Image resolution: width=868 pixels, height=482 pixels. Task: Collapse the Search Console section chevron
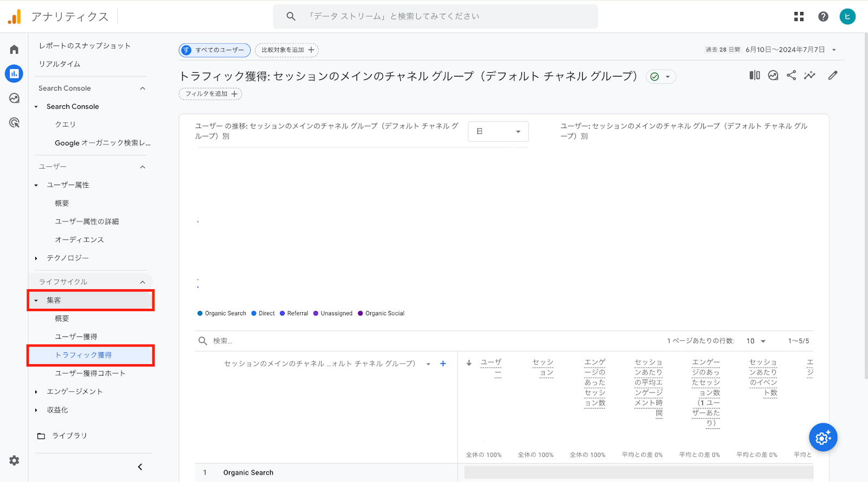(143, 88)
